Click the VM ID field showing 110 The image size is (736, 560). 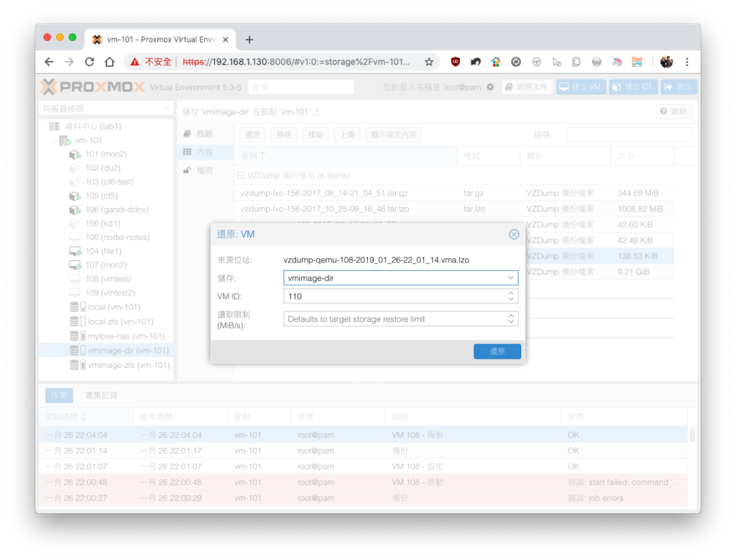pyautogui.click(x=395, y=296)
